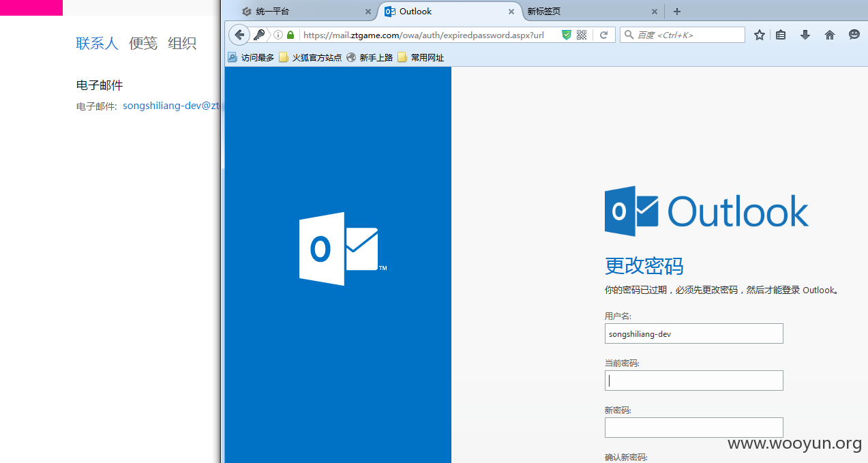Viewport: 868px width, 463px height.
Task: Click the 当前密码 input field
Action: [693, 380]
